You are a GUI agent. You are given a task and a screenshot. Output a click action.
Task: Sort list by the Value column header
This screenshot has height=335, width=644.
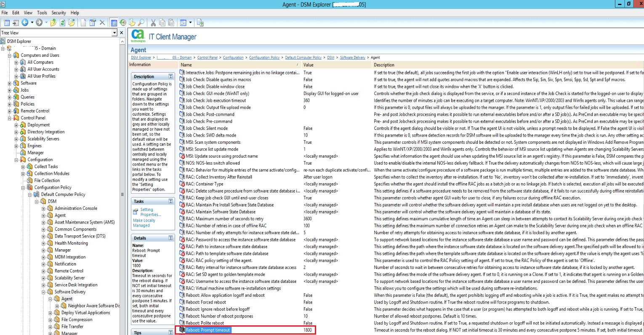[x=309, y=65]
